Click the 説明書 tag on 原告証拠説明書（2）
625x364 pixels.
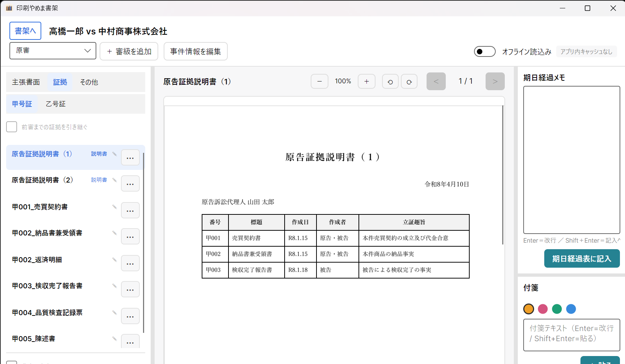click(x=99, y=180)
